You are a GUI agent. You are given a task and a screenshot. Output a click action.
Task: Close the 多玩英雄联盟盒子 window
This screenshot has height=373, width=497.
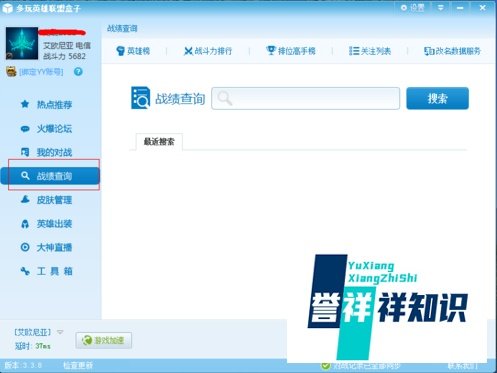click(483, 7)
